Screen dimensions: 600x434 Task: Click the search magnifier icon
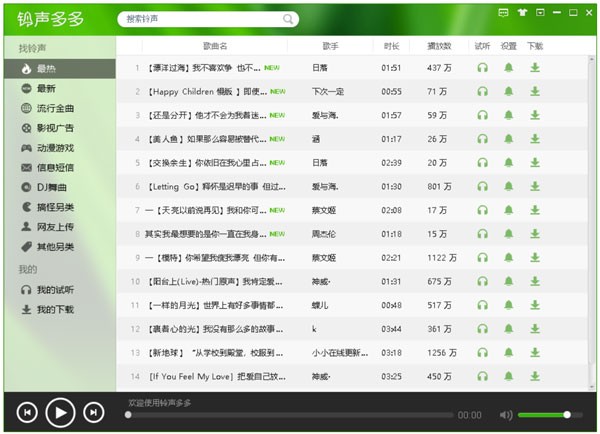(x=288, y=19)
